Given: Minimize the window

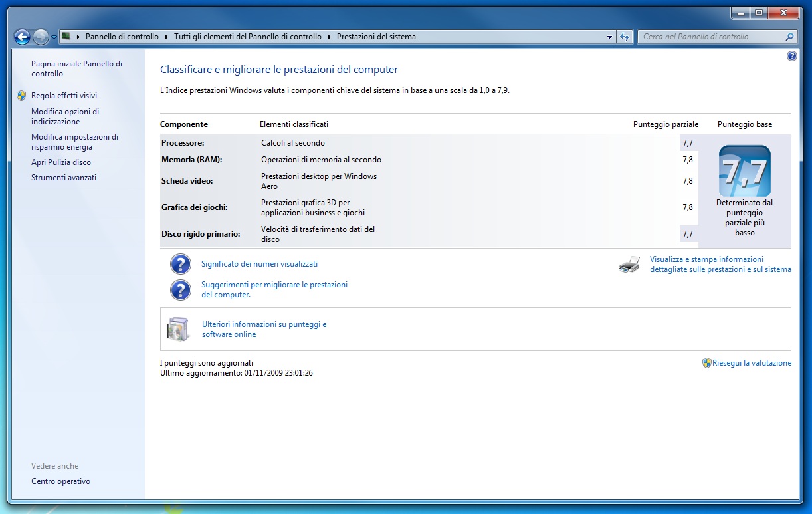Looking at the screenshot, I should coord(741,13).
